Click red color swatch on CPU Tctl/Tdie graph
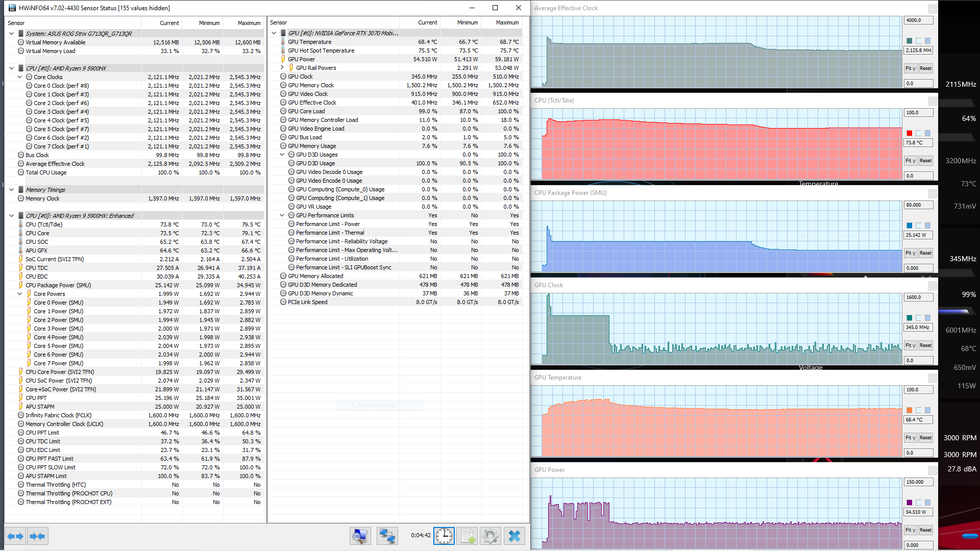Screen dimensions: 980x551 click(x=909, y=133)
